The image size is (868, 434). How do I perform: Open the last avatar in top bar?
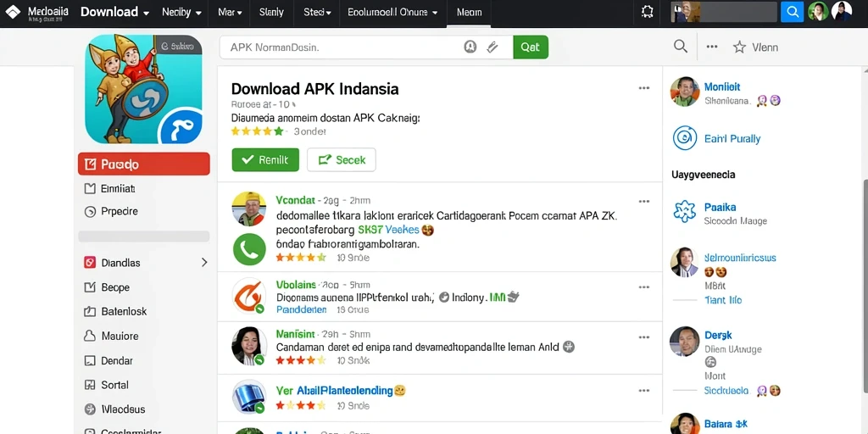[x=842, y=12]
